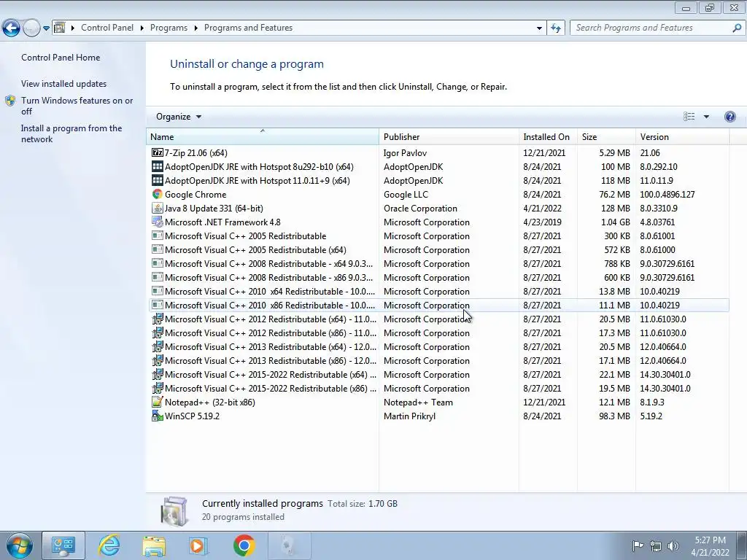747x560 pixels.
Task: Open the volume speaker icon in the tray
Action: tap(673, 545)
